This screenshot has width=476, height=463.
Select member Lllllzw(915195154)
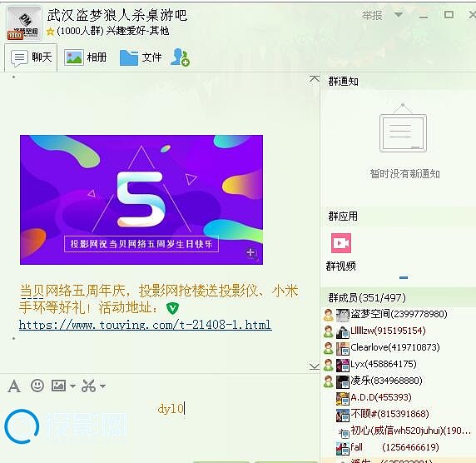coord(399,331)
